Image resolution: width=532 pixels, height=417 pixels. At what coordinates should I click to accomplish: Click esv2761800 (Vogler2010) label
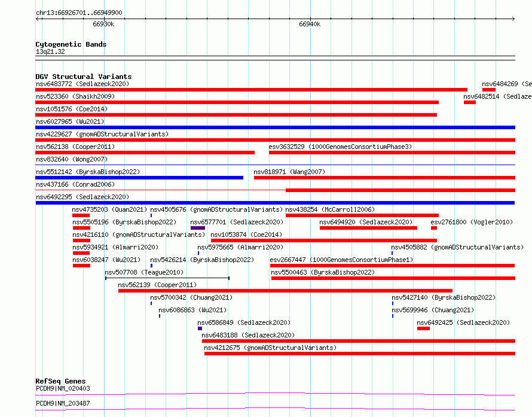pyautogui.click(x=472, y=222)
